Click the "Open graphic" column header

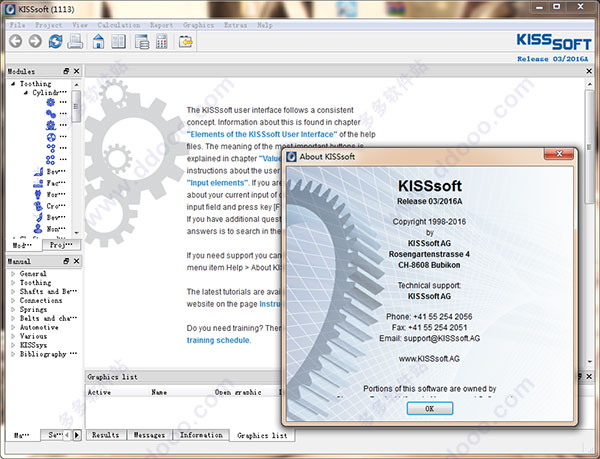tap(238, 392)
